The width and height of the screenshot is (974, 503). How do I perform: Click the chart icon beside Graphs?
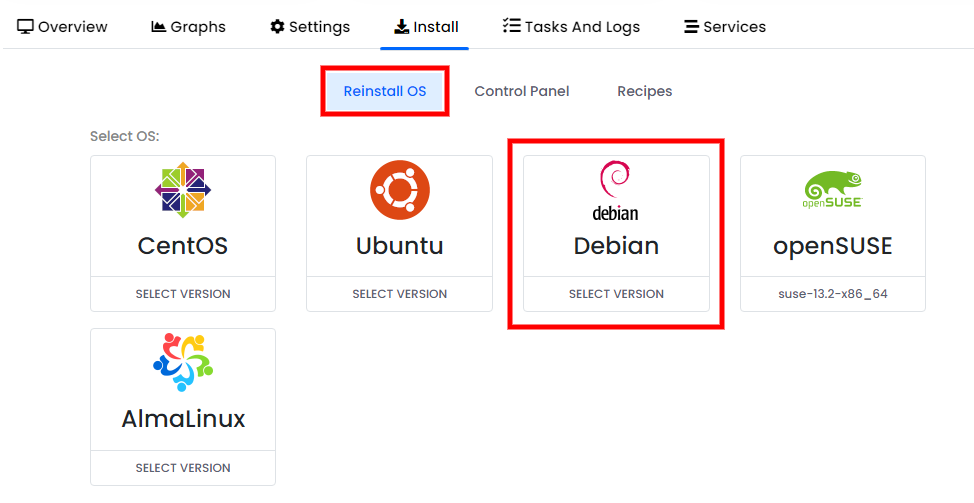click(x=158, y=27)
